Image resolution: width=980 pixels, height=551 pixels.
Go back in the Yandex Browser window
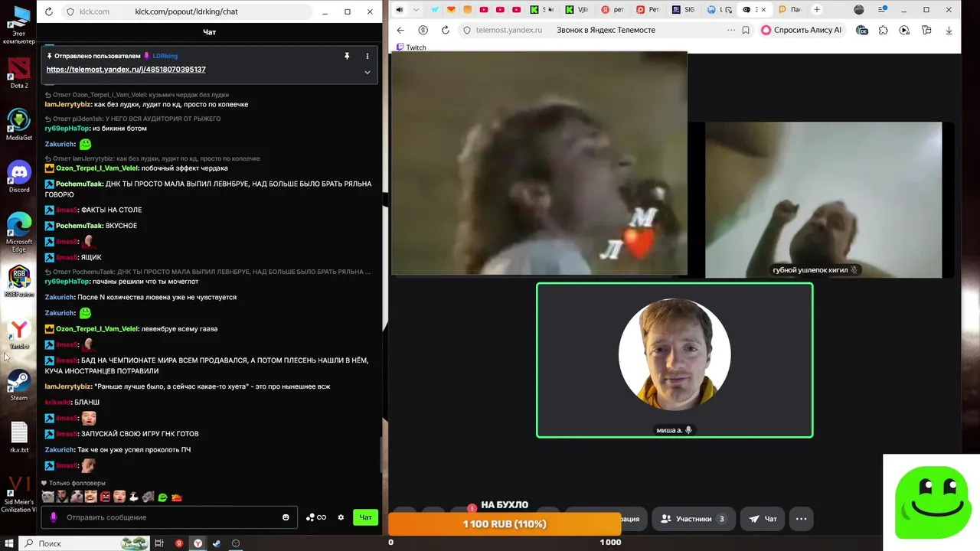[x=400, y=30]
